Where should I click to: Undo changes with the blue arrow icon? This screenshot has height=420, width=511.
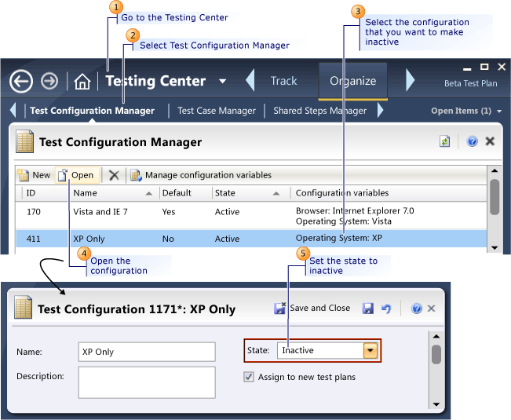(386, 309)
